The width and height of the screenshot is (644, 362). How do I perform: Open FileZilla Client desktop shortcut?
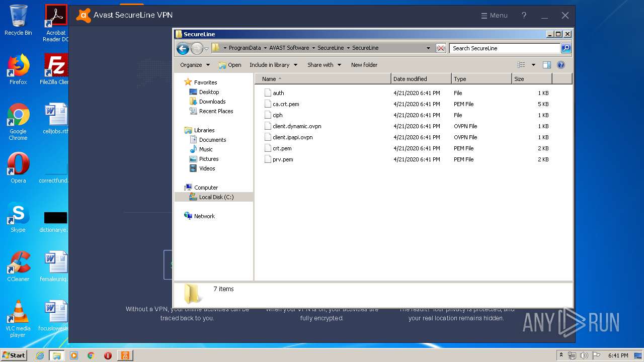point(56,69)
